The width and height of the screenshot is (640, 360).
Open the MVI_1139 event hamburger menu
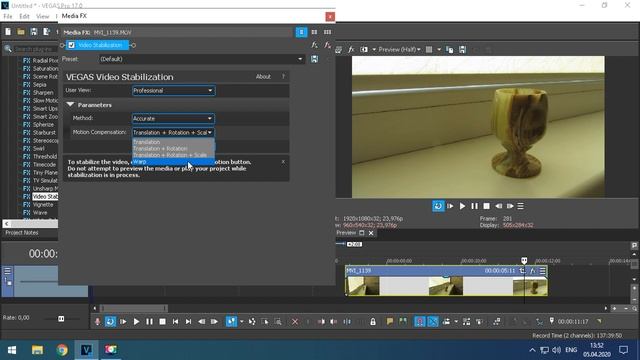pyautogui.click(x=542, y=271)
